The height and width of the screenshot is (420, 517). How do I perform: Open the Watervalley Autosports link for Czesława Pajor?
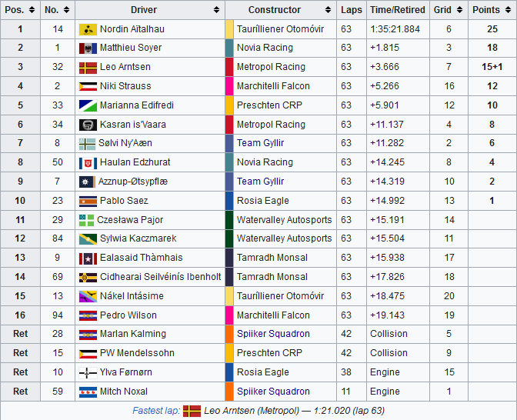pyautogui.click(x=285, y=220)
